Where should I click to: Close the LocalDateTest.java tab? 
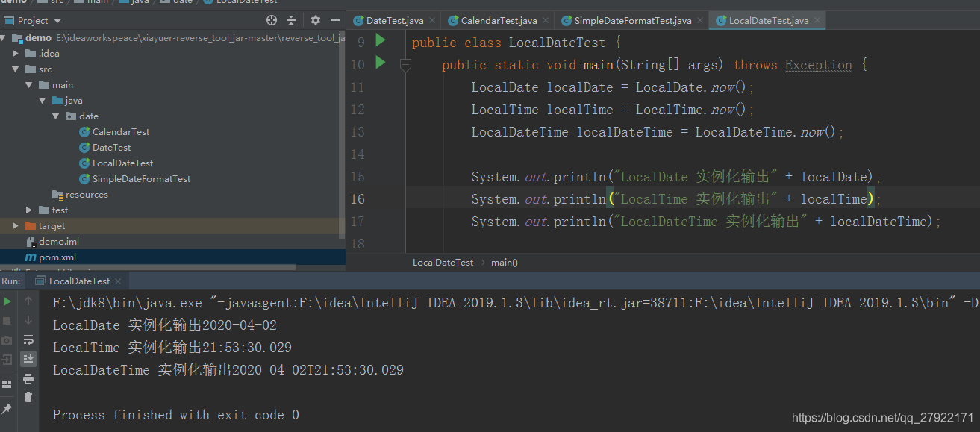[x=817, y=21]
